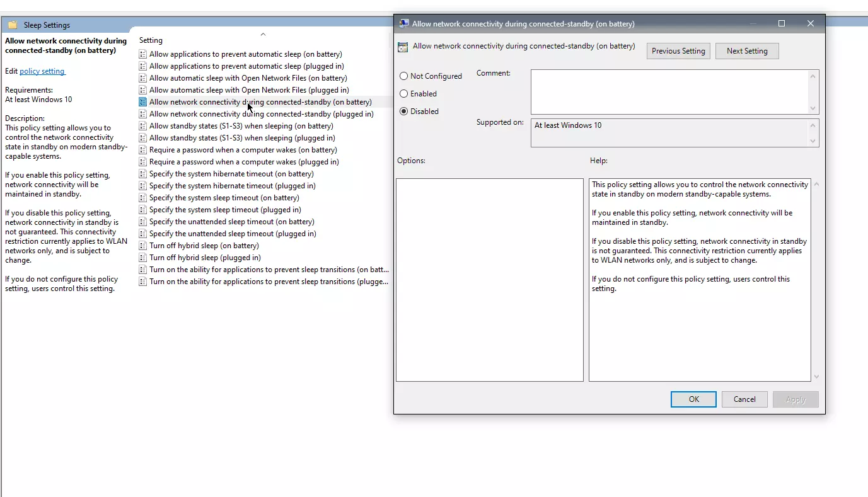The width and height of the screenshot is (868, 497).
Task: Click the Apply button
Action: [796, 399]
